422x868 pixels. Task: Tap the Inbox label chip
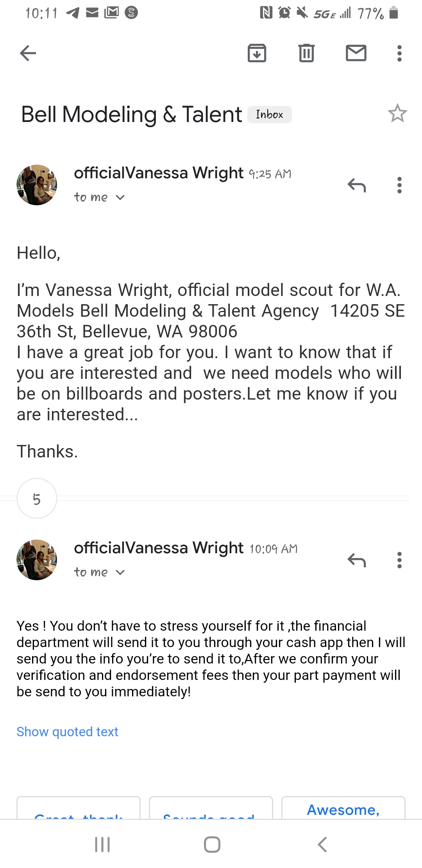pyautogui.click(x=270, y=115)
